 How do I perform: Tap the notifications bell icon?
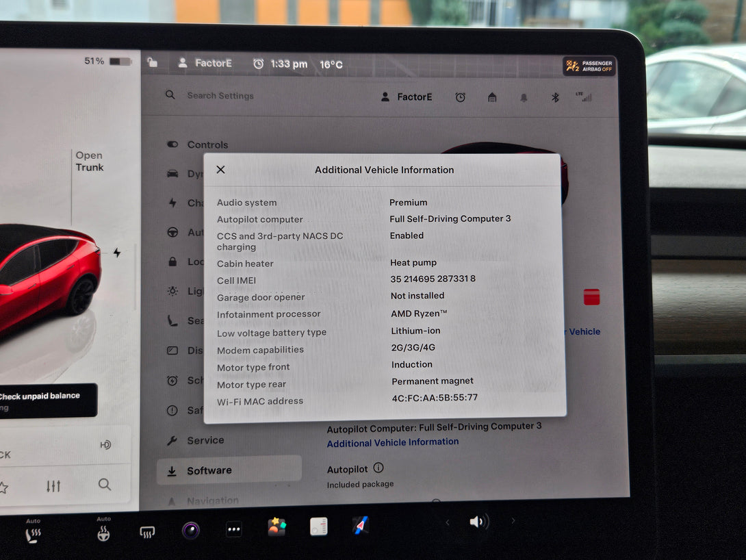point(524,98)
